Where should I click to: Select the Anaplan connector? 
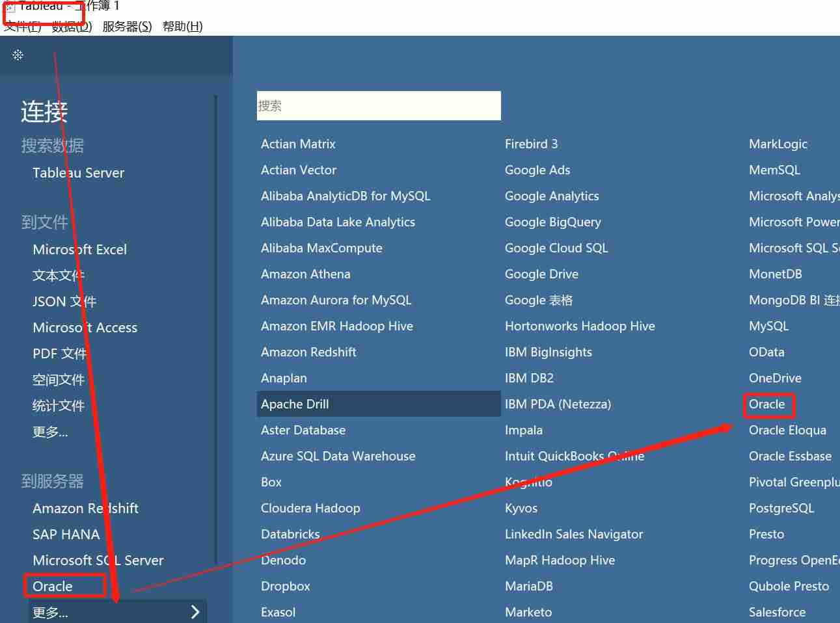point(284,378)
